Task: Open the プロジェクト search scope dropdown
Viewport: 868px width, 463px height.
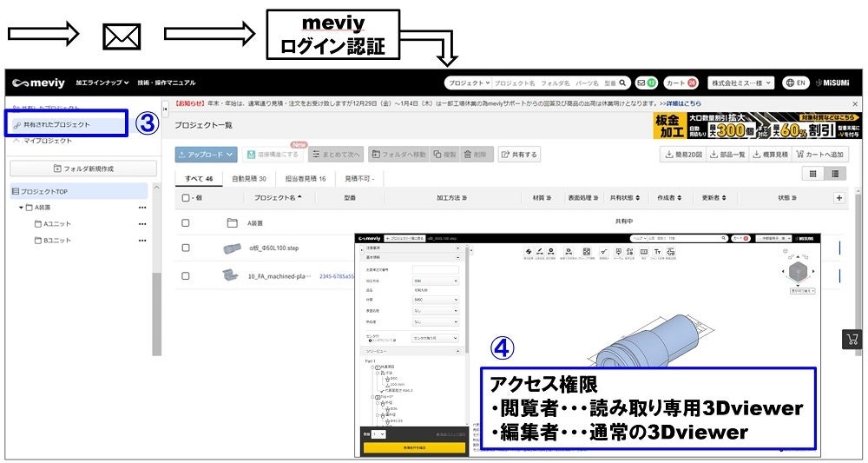Action: pos(469,83)
